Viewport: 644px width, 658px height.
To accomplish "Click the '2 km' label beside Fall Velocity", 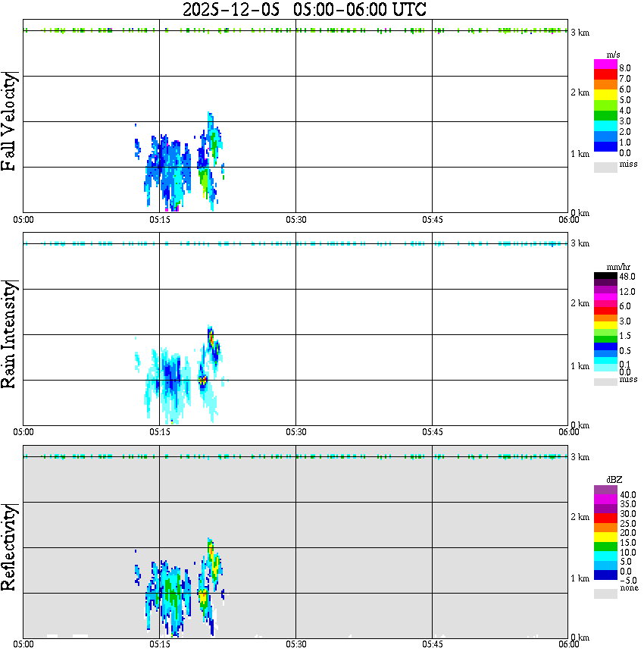I will pos(580,92).
